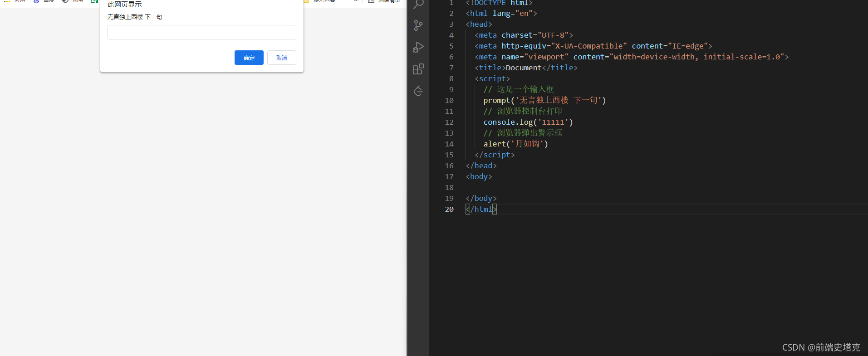This screenshot has height=356, width=868.
Task: Click the closing </head> tag line
Action: pyautogui.click(x=481, y=166)
